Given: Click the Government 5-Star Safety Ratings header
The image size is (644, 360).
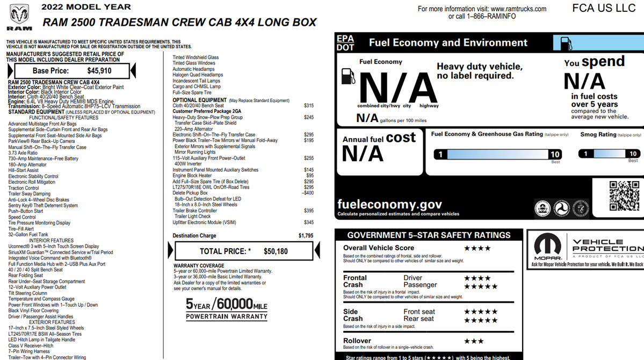Looking at the screenshot, I should click(429, 235).
